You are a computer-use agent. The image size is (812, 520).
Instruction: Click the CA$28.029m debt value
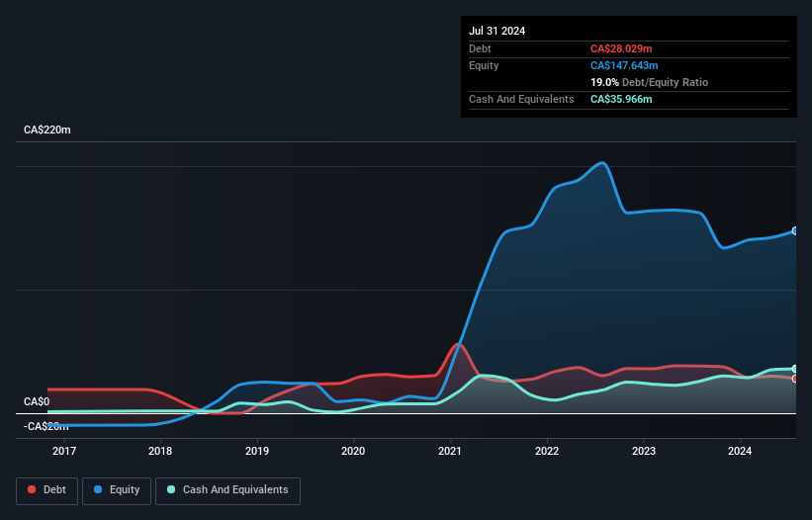[621, 48]
